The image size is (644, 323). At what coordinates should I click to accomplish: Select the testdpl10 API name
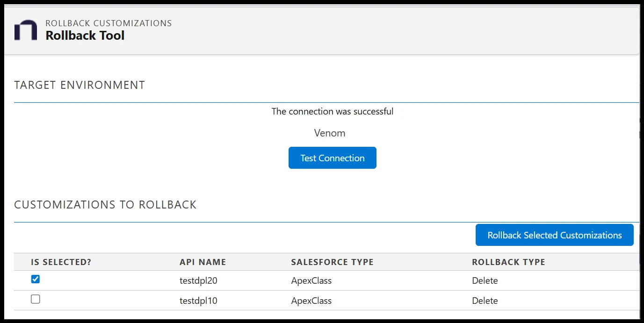click(x=198, y=301)
